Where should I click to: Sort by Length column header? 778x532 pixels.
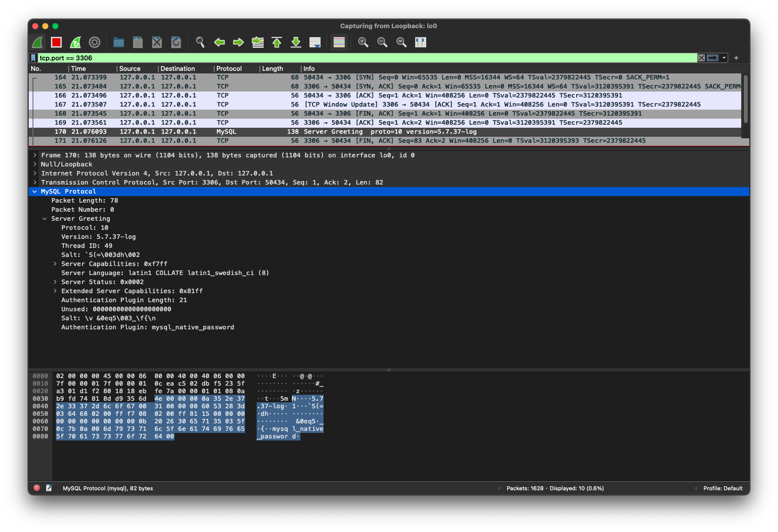(x=280, y=69)
